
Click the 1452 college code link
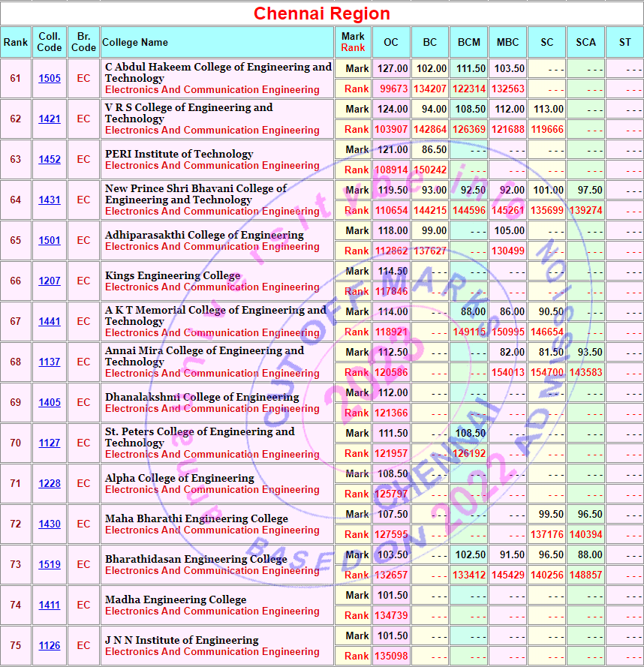click(x=50, y=159)
